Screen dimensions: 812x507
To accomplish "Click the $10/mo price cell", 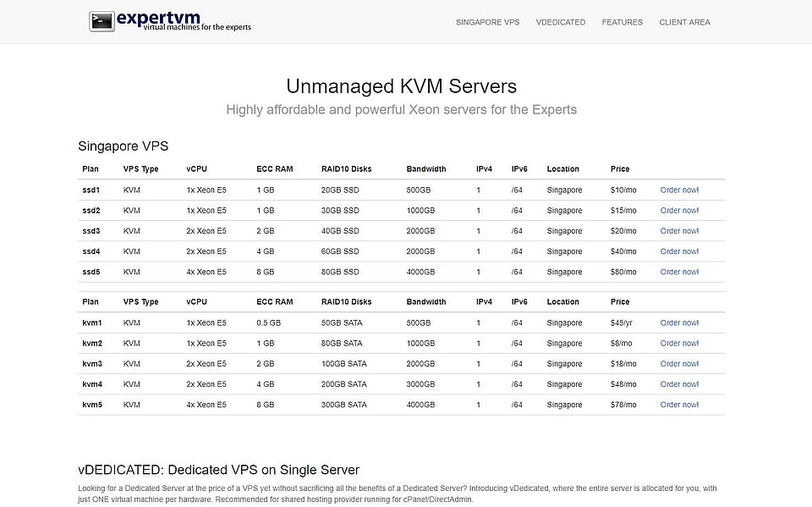I will [623, 190].
